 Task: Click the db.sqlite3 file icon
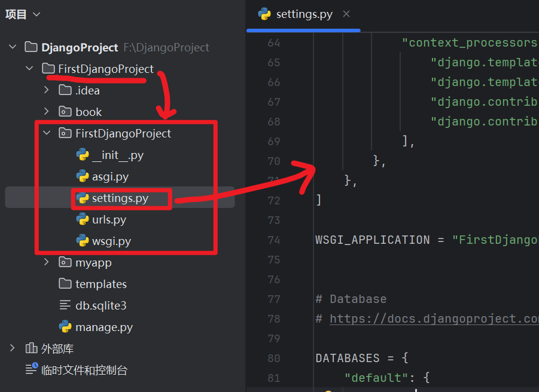65,305
